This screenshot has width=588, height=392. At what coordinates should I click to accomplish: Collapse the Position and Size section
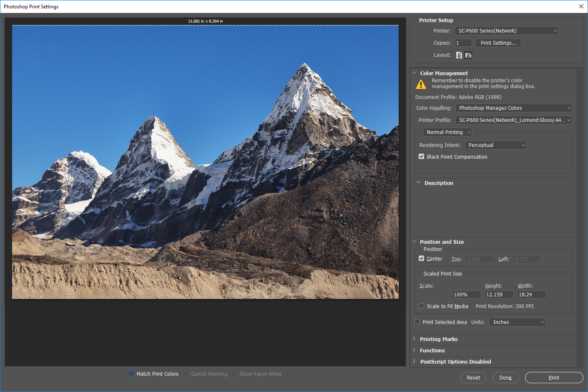coord(415,241)
